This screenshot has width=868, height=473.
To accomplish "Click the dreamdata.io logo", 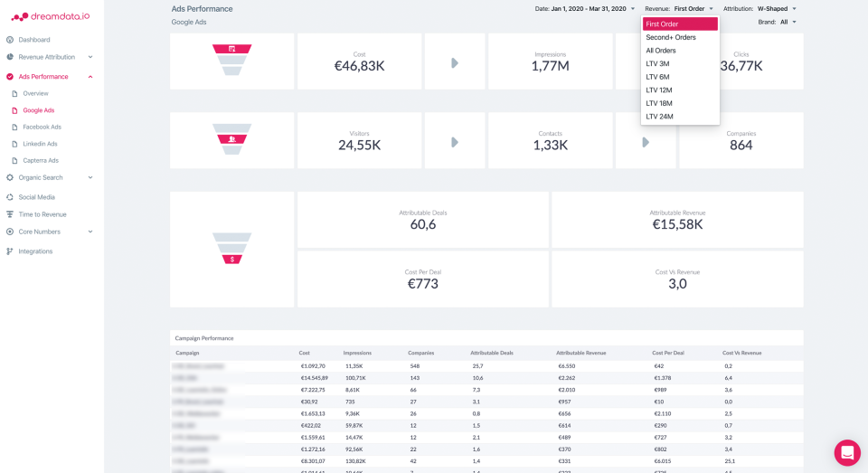I will (x=51, y=15).
